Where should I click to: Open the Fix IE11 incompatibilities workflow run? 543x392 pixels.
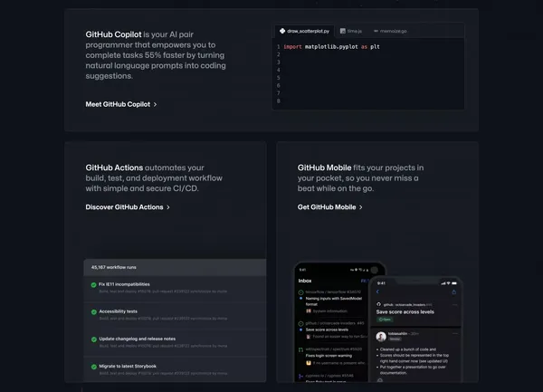coord(175,288)
